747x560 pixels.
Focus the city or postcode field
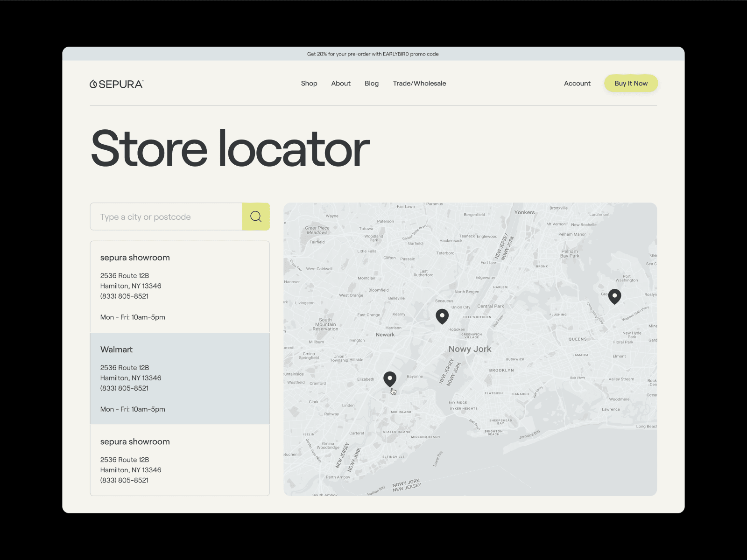point(166,217)
